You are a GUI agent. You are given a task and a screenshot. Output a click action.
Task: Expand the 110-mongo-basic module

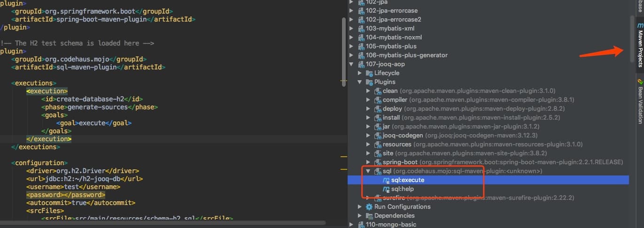[x=352, y=225]
